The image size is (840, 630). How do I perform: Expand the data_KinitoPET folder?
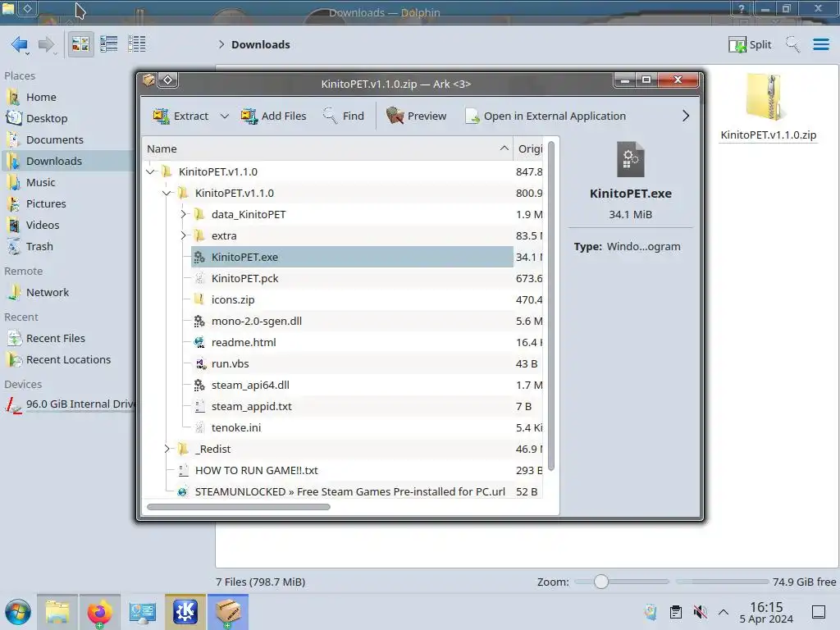pos(183,214)
